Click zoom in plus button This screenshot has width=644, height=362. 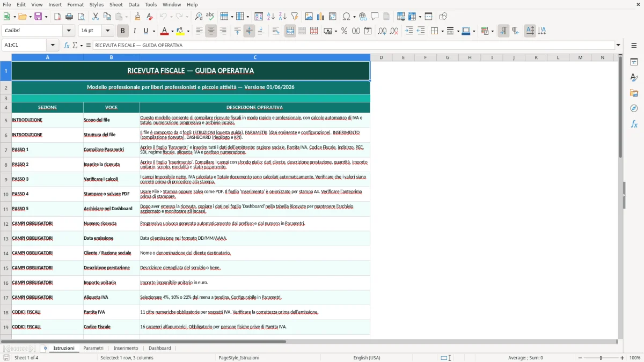click(x=623, y=358)
